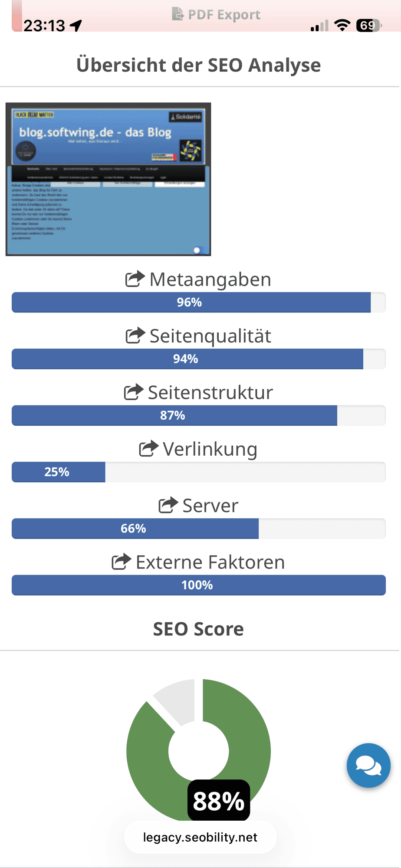This screenshot has width=401, height=868.
Task: Tap the PDF Export label
Action: [224, 14]
